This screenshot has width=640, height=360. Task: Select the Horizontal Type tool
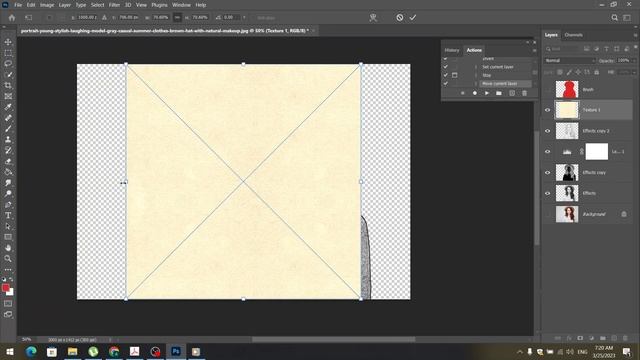tap(8, 216)
